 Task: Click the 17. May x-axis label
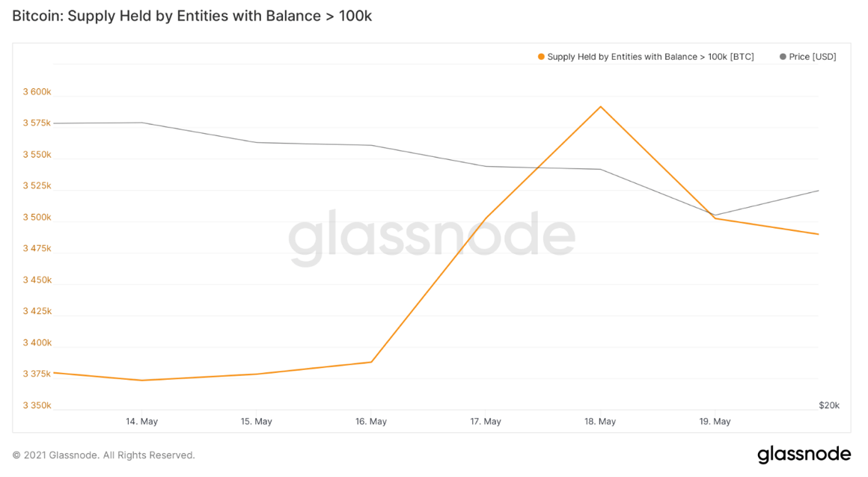(x=486, y=422)
